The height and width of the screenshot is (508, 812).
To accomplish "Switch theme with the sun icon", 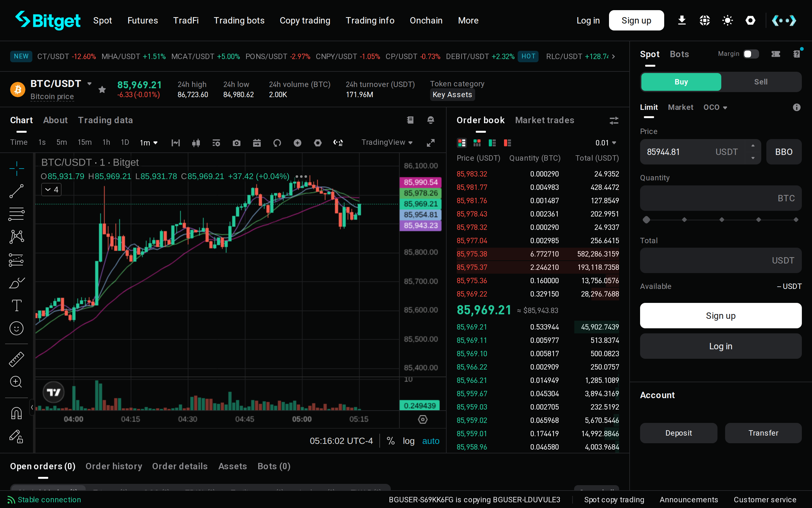I will click(x=727, y=21).
